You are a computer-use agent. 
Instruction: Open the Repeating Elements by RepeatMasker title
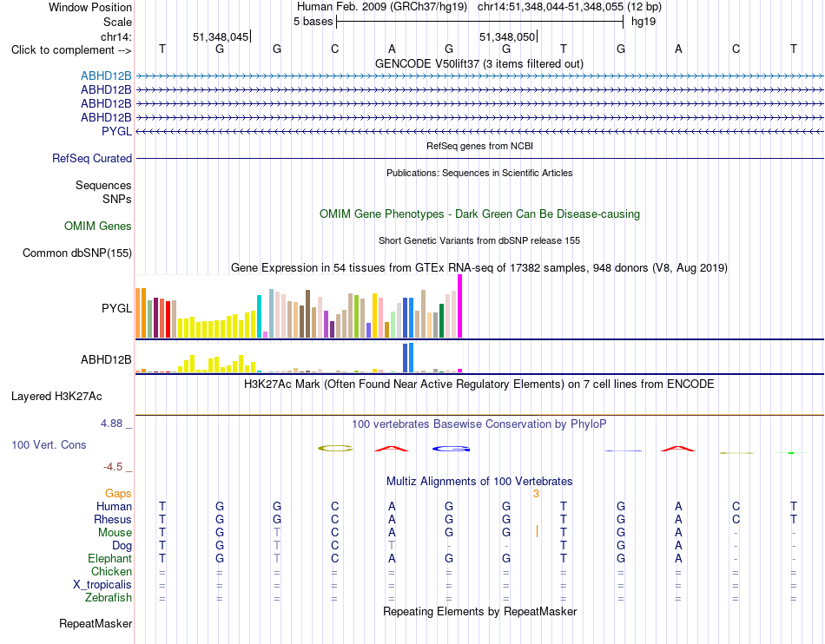tap(479, 611)
